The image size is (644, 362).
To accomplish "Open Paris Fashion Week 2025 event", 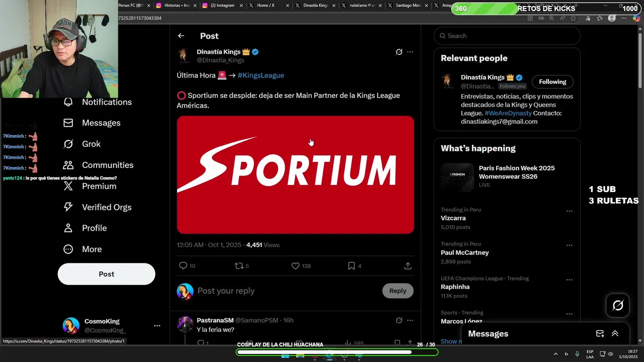I will 507,176.
